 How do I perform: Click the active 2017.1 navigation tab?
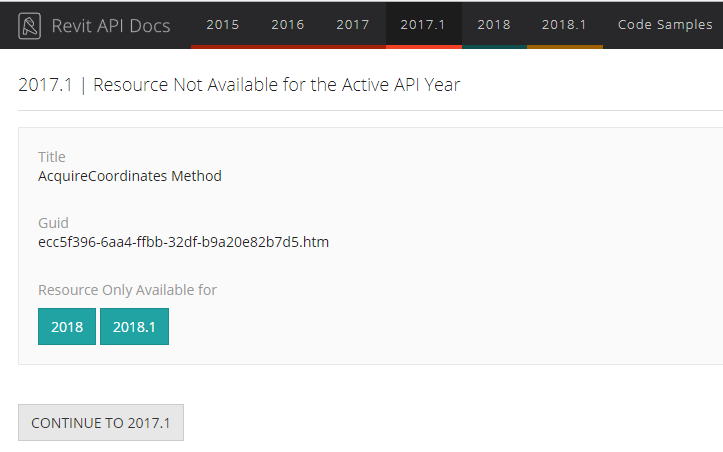tap(423, 25)
